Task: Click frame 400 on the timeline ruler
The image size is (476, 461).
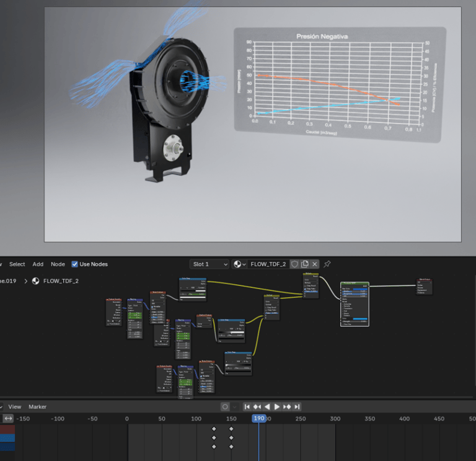Action: click(x=404, y=419)
